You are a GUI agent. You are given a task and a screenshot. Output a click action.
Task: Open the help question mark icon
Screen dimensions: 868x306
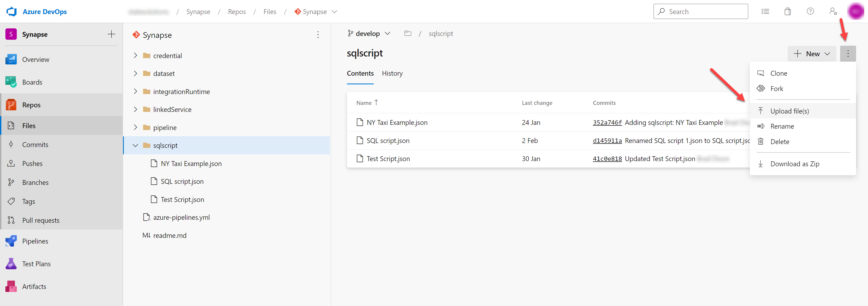tap(810, 11)
